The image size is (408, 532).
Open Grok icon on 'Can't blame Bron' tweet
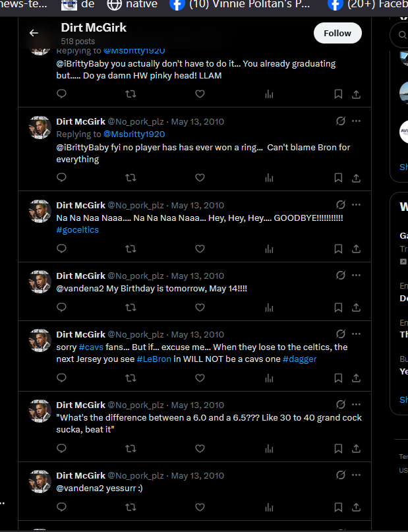click(341, 121)
